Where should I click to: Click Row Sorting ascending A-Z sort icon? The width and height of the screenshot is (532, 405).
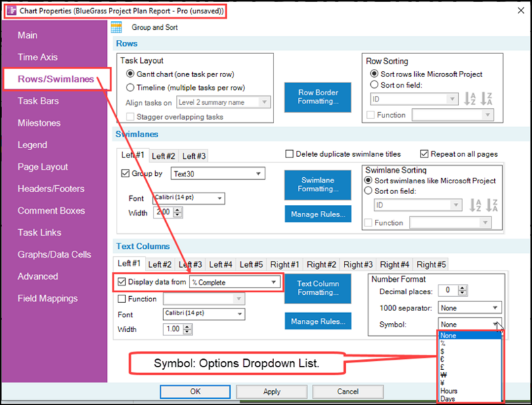click(x=470, y=99)
